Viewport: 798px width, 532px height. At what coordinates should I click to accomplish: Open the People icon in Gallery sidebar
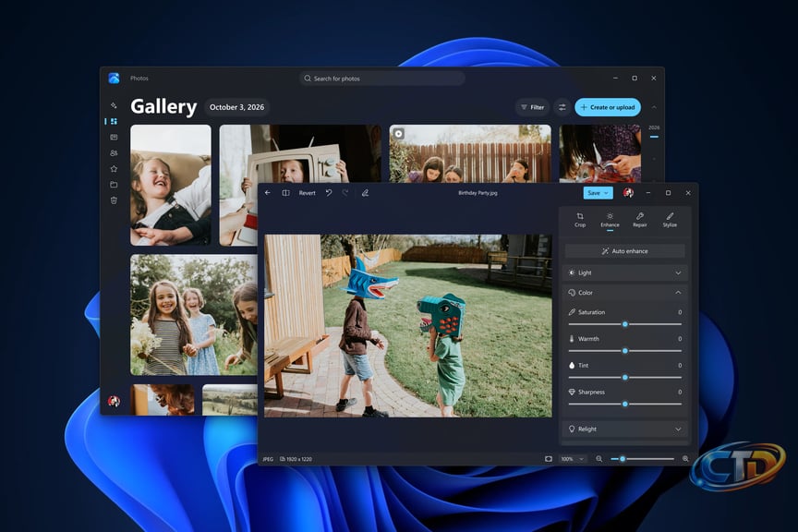coord(114,152)
